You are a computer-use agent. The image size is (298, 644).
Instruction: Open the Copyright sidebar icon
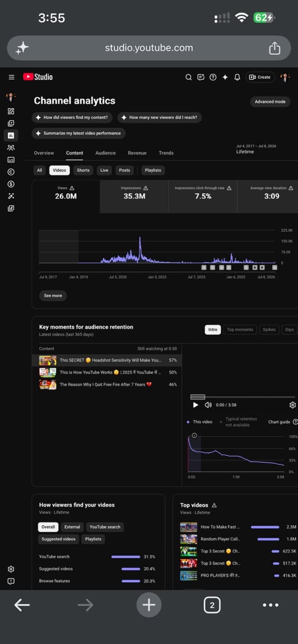point(11,172)
